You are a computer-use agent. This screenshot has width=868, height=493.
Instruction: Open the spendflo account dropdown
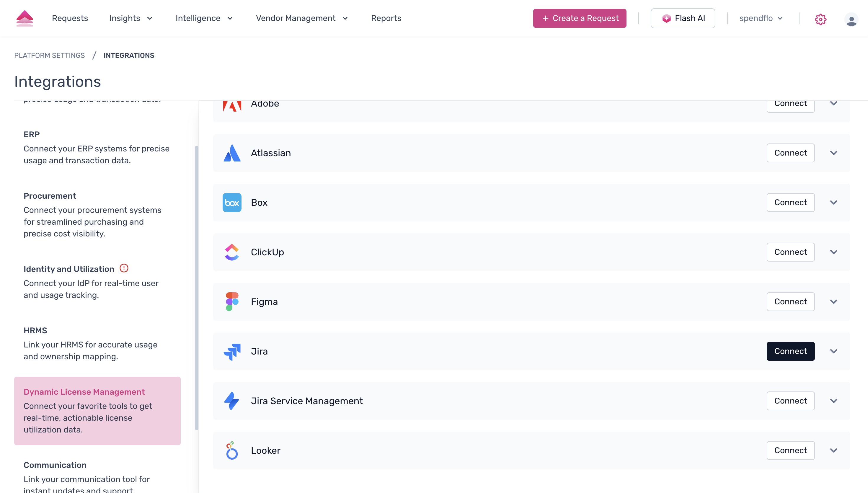pos(760,18)
